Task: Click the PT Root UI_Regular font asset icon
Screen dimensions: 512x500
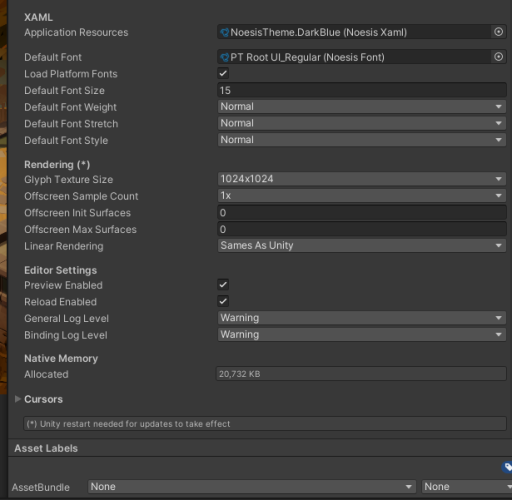Action: click(x=225, y=57)
